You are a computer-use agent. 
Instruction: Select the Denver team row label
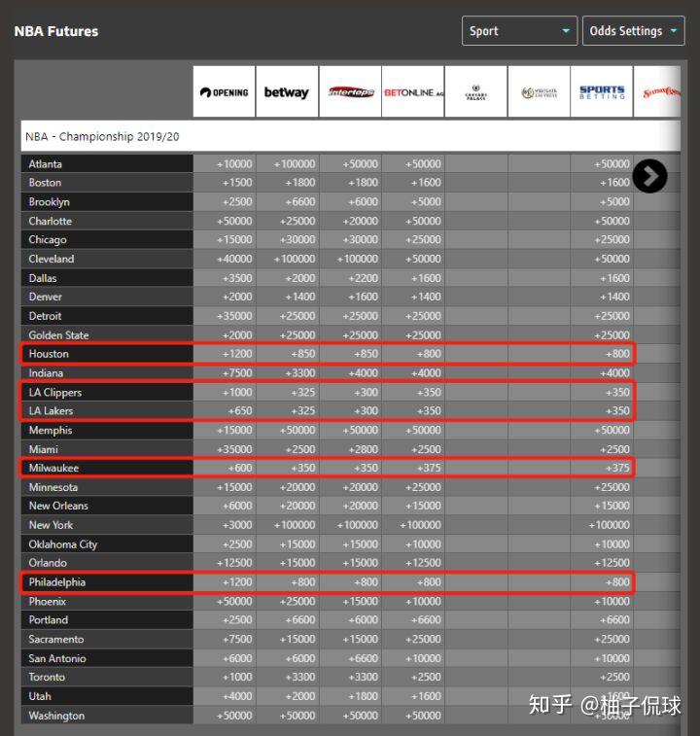[107, 297]
